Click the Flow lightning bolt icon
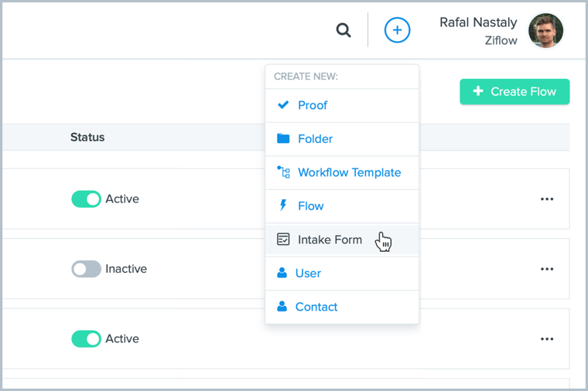 pyautogui.click(x=283, y=206)
